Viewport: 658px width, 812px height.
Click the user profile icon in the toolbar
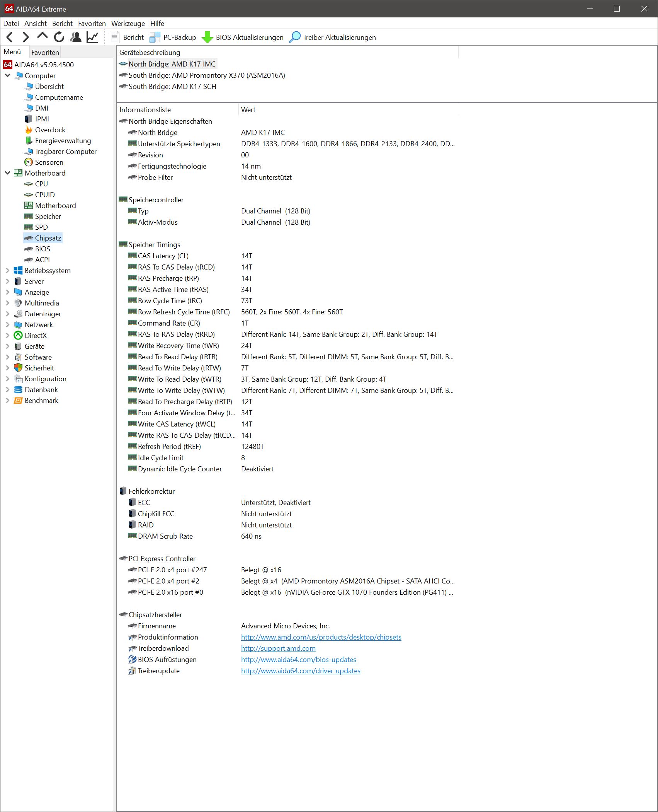coord(76,37)
